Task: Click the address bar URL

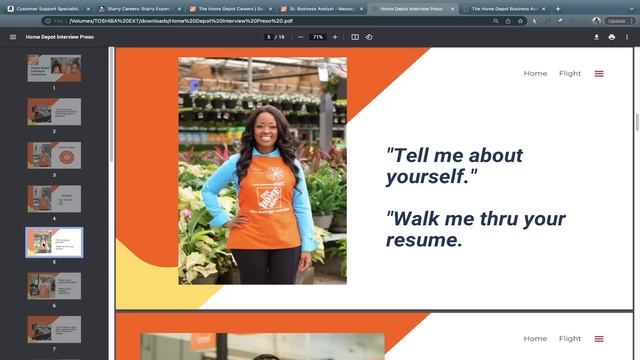Action: 181,21
